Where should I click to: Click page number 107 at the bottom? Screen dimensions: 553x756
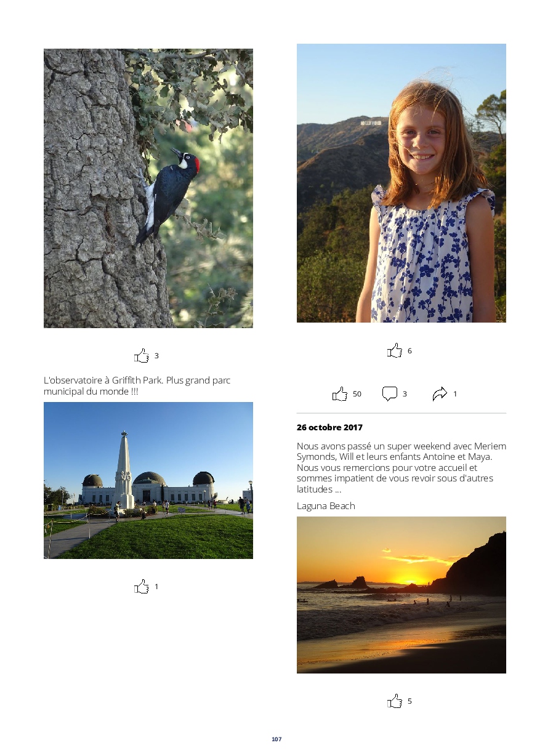[x=276, y=739]
